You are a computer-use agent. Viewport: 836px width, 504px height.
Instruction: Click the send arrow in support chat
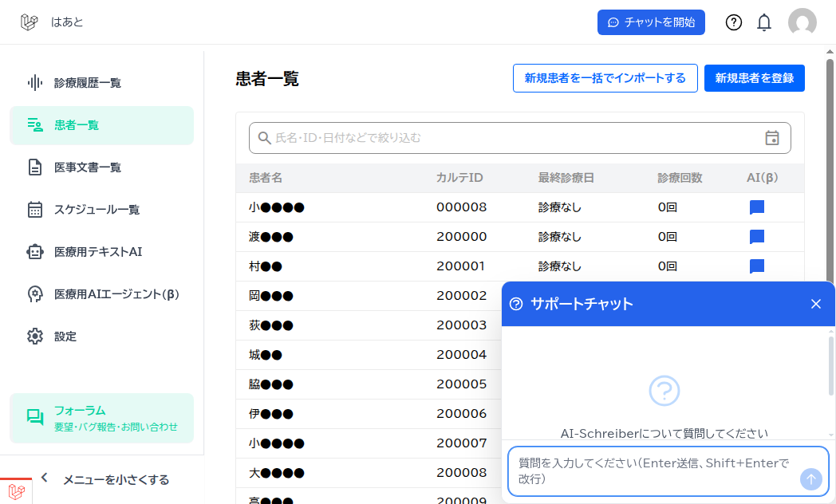click(810, 478)
